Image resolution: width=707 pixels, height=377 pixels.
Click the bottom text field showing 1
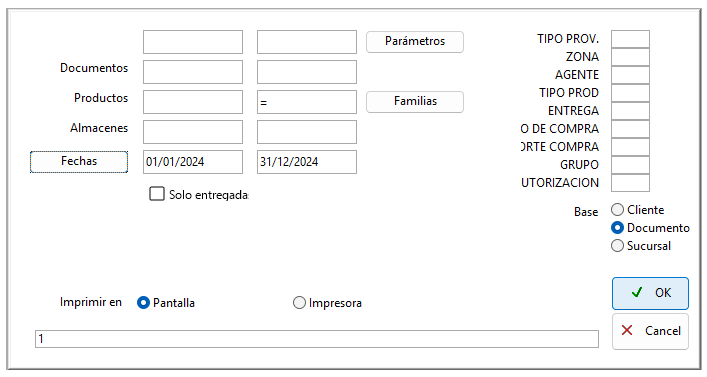point(317,339)
